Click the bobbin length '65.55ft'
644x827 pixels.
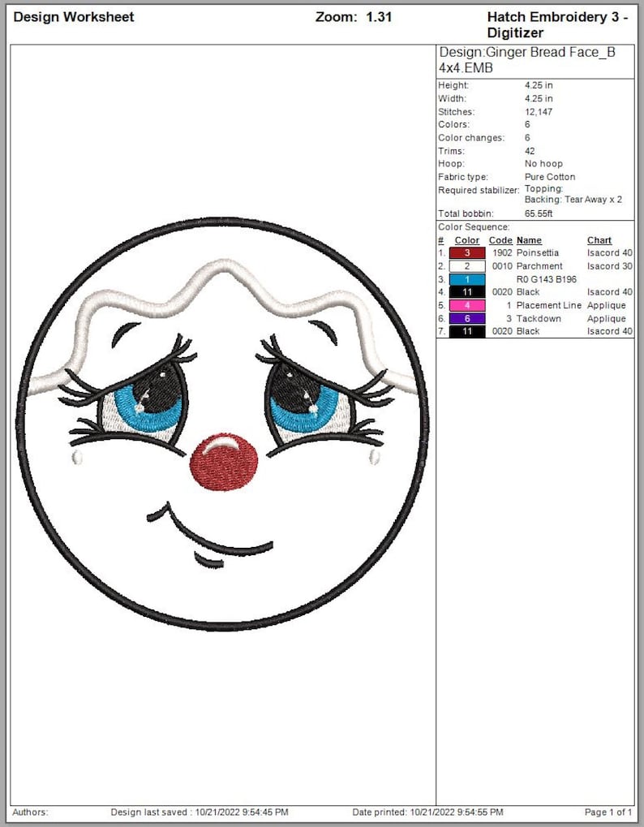(x=539, y=213)
